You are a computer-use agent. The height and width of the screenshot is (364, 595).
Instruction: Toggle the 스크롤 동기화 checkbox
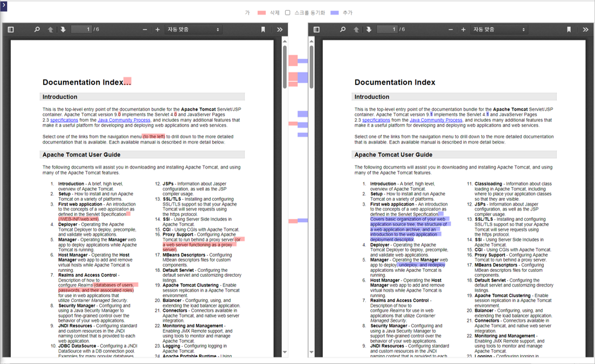pos(288,12)
